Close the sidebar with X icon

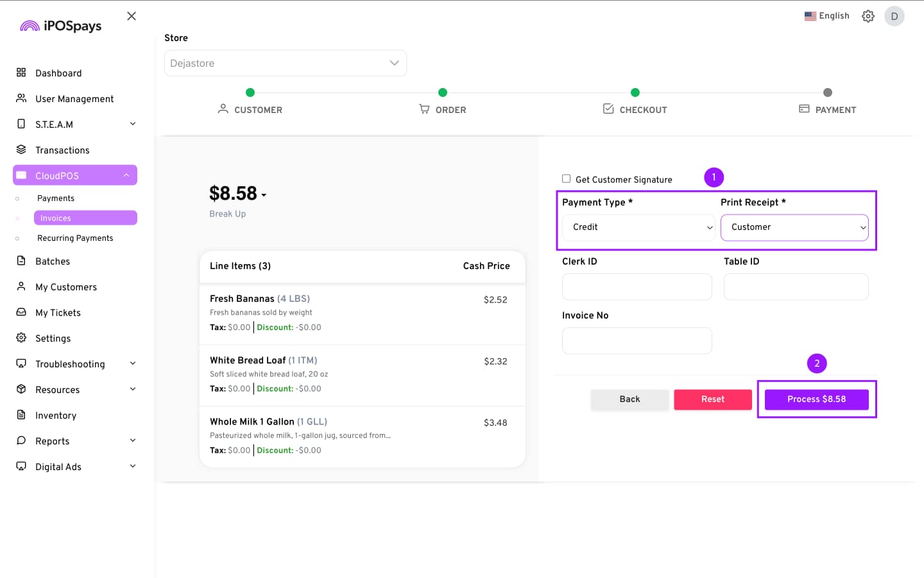[132, 16]
